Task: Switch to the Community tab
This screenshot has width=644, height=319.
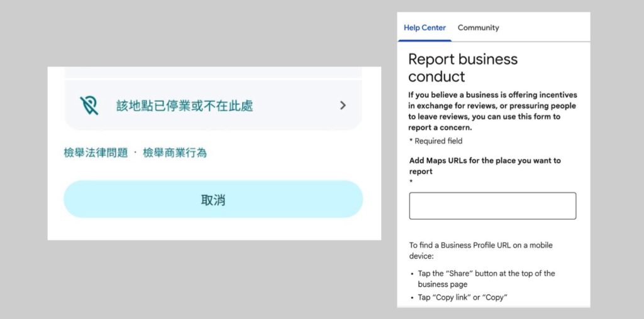Action: pos(478,28)
